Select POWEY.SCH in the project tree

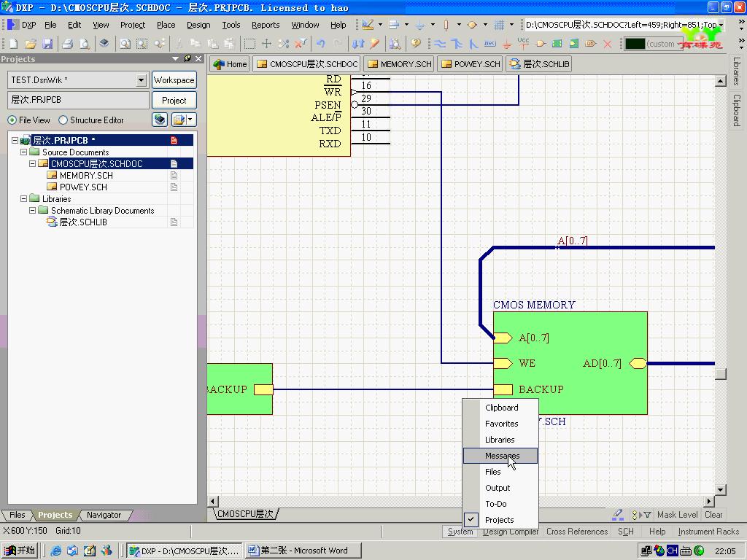pos(83,187)
